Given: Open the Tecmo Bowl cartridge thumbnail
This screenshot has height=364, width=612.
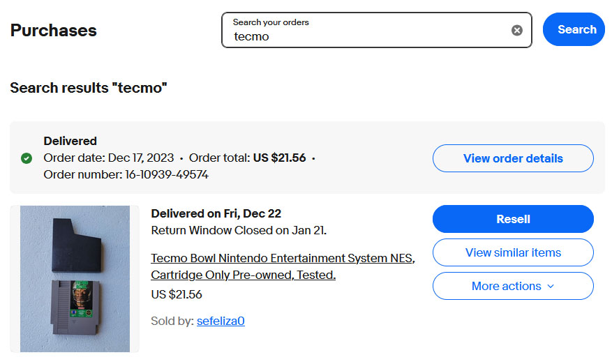Looking at the screenshot, I should point(75,278).
